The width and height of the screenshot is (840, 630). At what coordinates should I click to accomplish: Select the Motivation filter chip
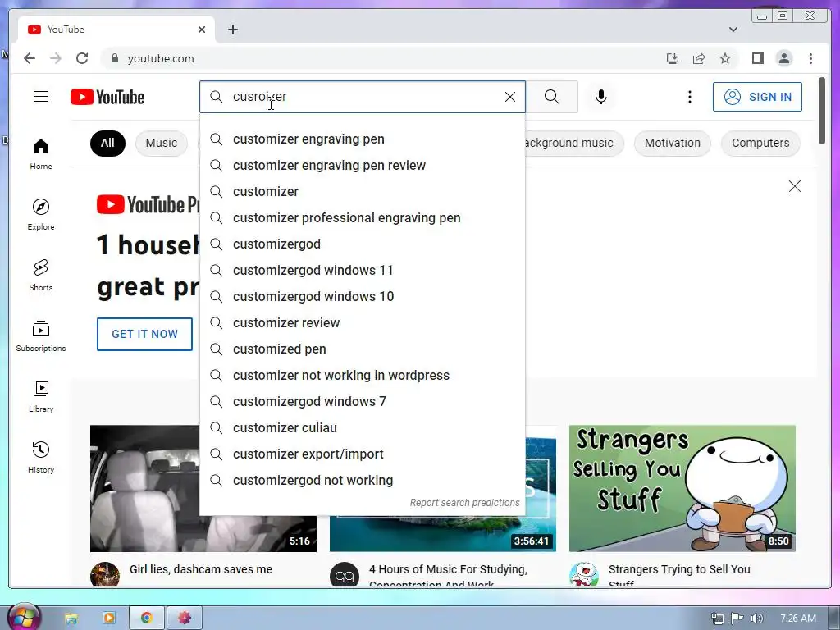[x=673, y=143]
